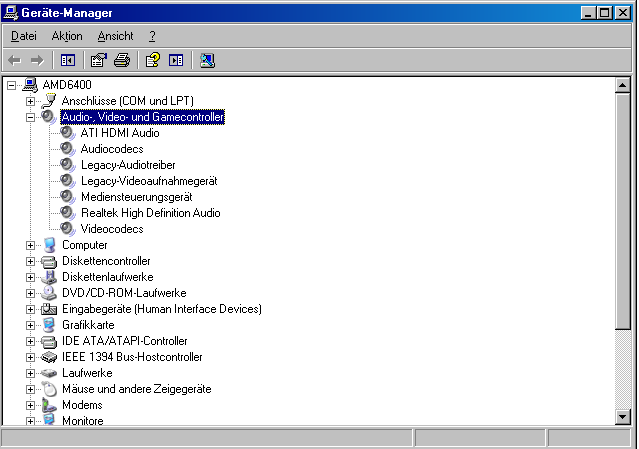Click the scrollbar down arrow
639x449 pixels.
point(623,416)
